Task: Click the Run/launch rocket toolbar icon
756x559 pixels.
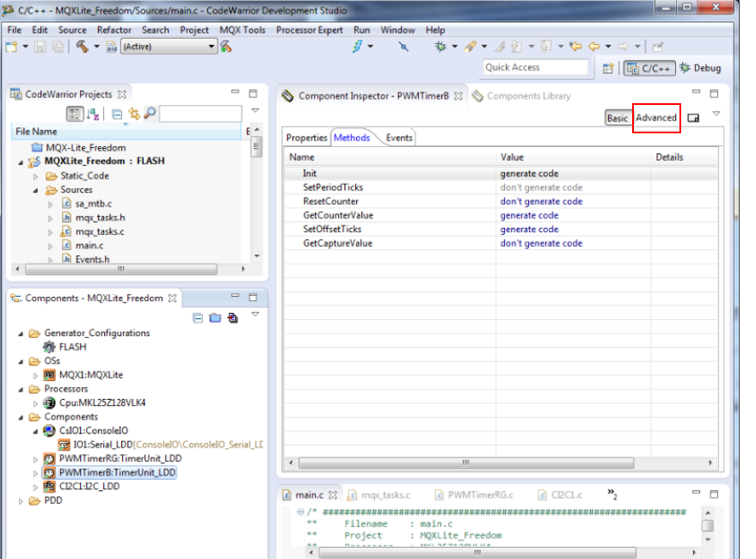Action: tap(470, 46)
